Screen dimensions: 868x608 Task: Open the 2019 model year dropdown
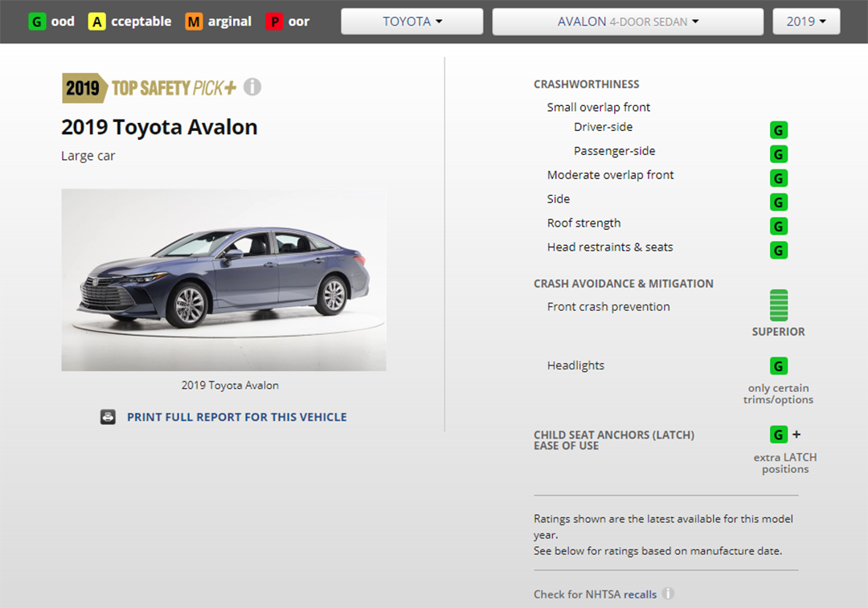(x=805, y=22)
